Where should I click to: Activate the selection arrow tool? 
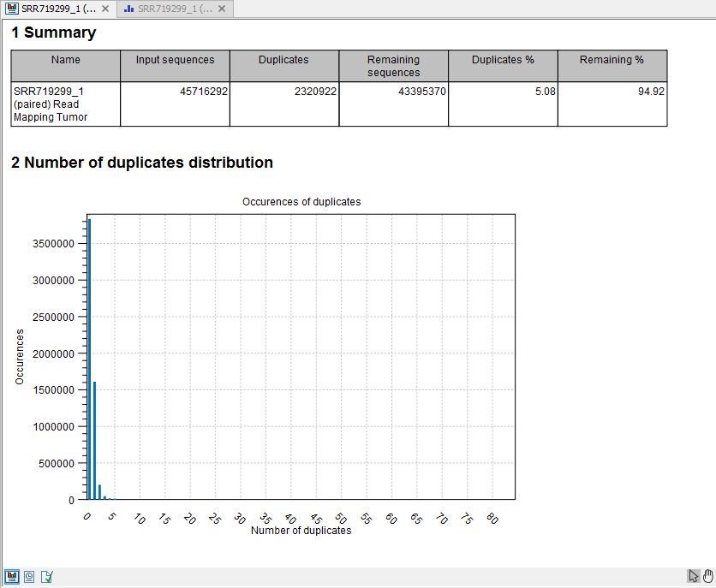pyautogui.click(x=694, y=576)
